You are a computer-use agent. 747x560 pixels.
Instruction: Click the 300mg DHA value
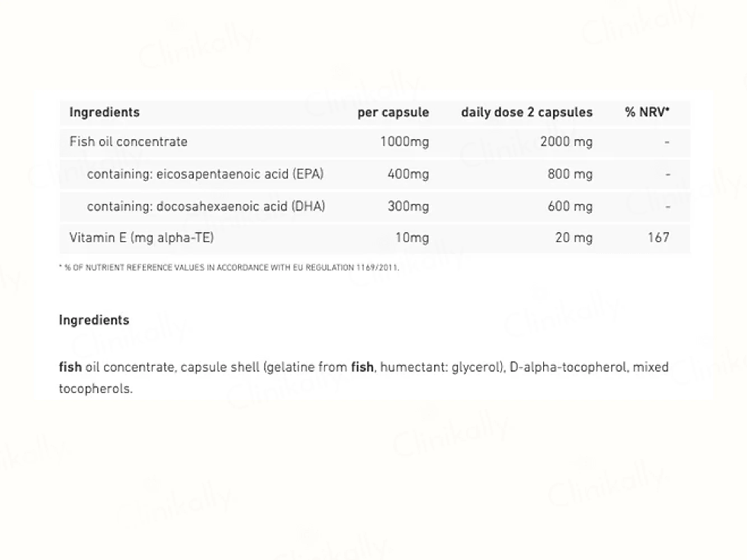click(408, 206)
